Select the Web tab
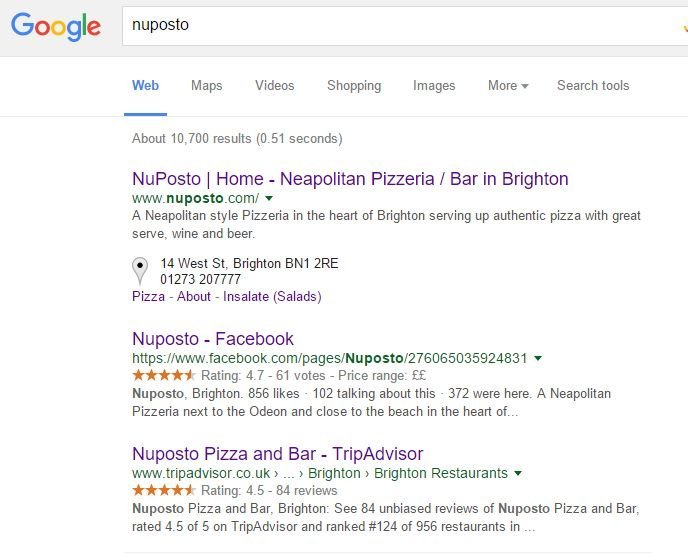688x557 pixels. tap(145, 86)
